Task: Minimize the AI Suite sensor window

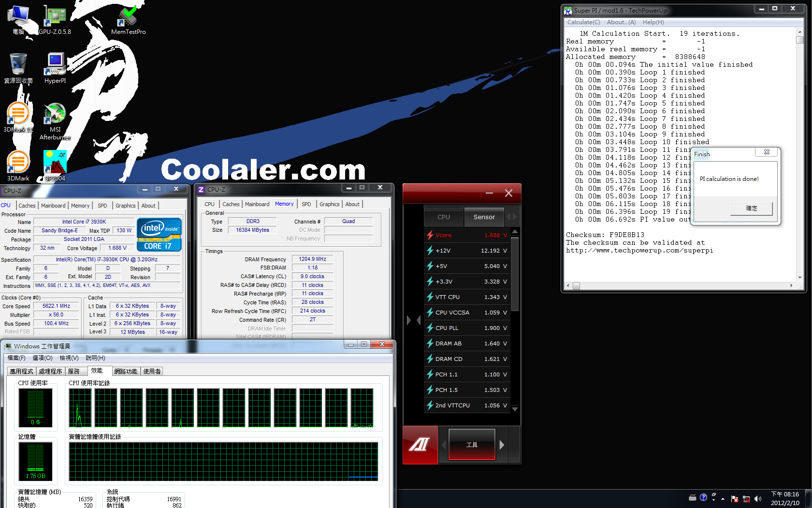Action: point(489,193)
